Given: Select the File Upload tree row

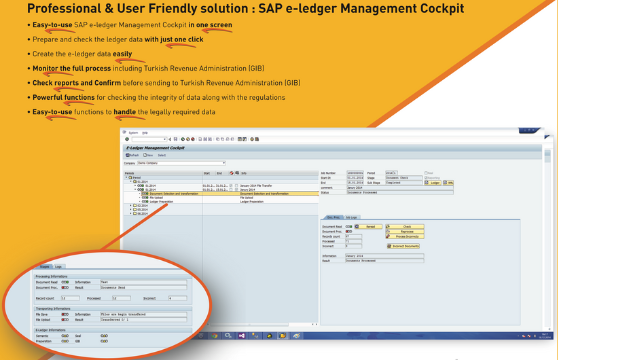Looking at the screenshot, I should [230, 198].
